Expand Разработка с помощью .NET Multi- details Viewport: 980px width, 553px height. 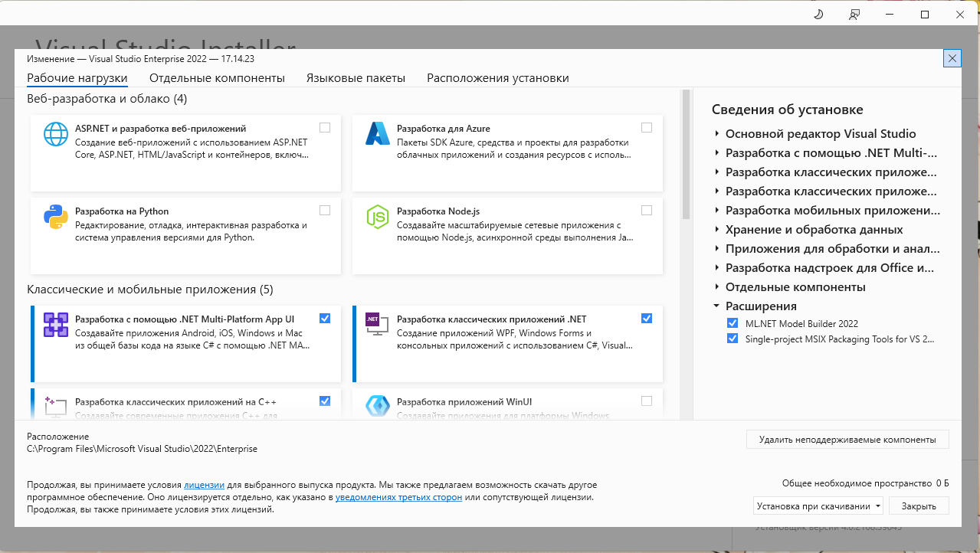[x=717, y=152]
